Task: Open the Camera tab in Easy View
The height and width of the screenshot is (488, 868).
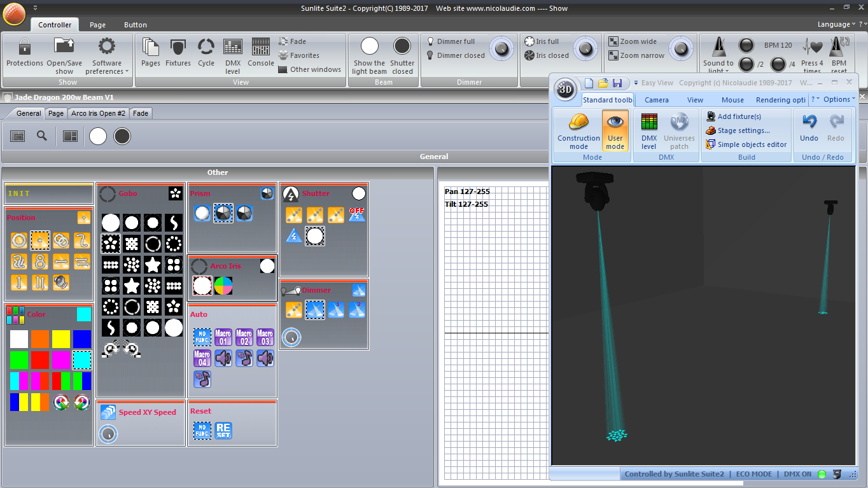Action: click(x=657, y=100)
